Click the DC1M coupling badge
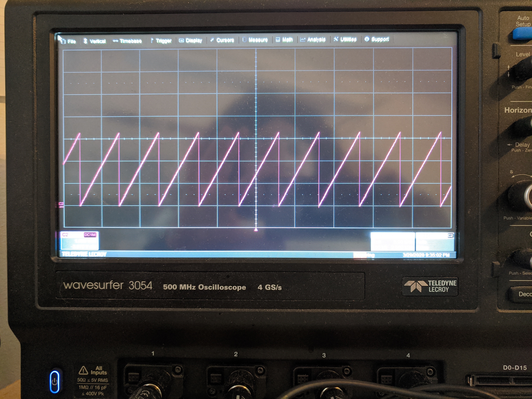Viewport: 532px width, 399px height. pyautogui.click(x=90, y=235)
